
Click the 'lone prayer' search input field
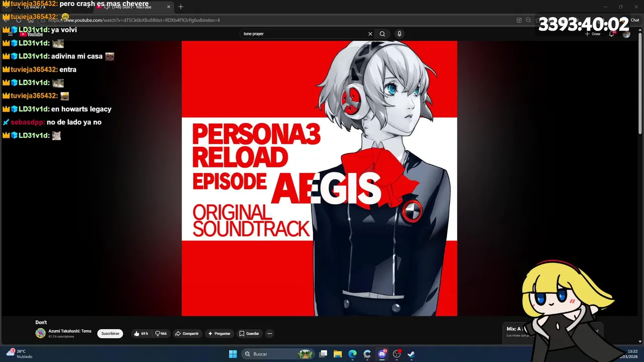click(x=304, y=34)
